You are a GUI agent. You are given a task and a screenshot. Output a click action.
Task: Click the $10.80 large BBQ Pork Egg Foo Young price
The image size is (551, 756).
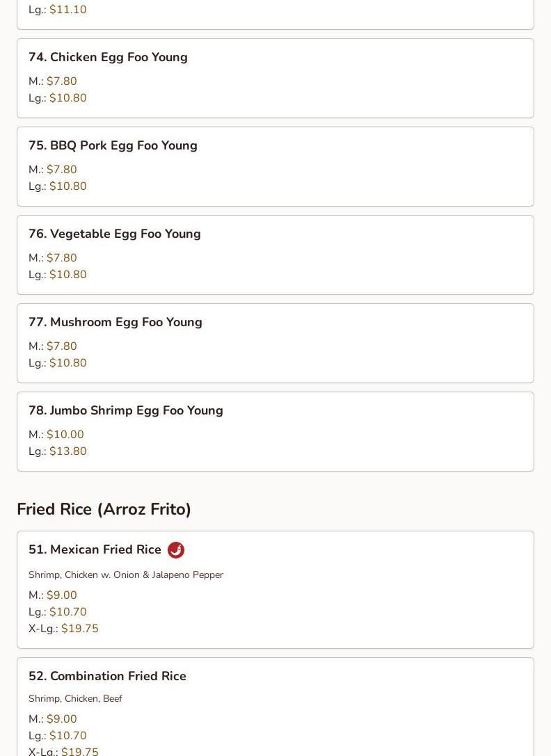coord(68,186)
